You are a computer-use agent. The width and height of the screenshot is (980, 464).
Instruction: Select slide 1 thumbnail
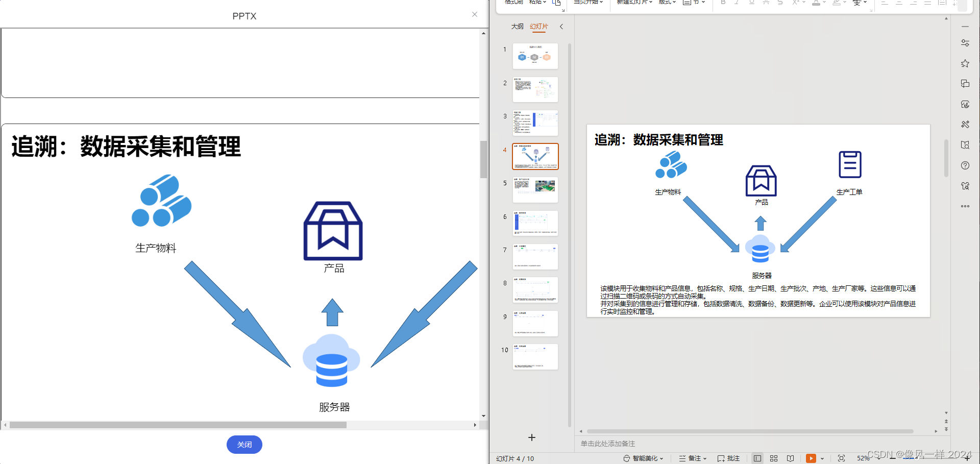coord(535,56)
